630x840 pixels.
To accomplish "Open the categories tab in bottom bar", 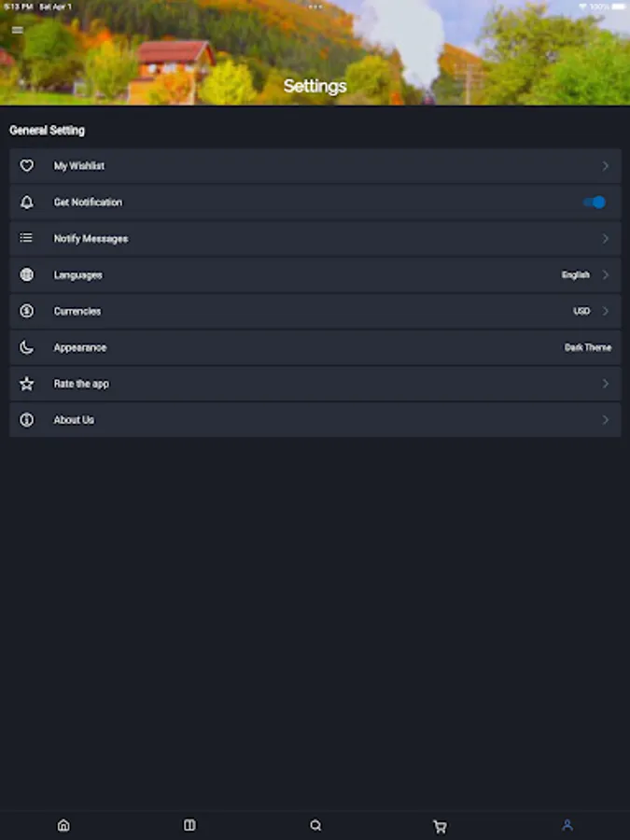I will click(x=189, y=825).
